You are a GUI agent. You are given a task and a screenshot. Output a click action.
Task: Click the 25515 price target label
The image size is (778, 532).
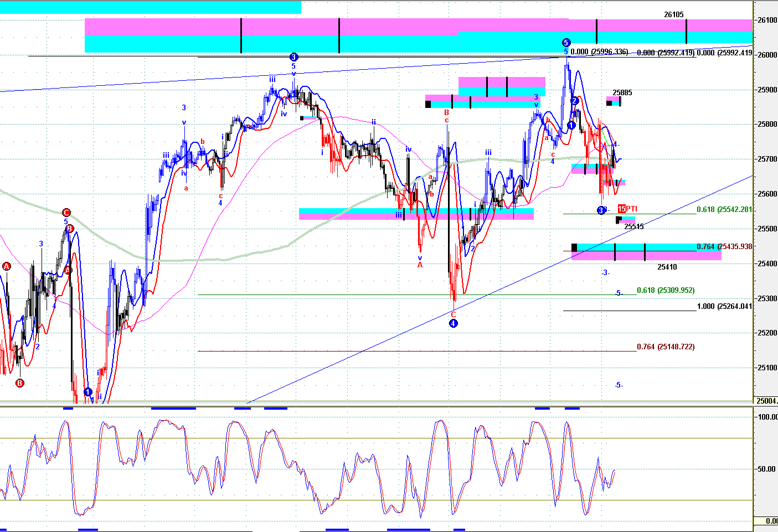634,226
